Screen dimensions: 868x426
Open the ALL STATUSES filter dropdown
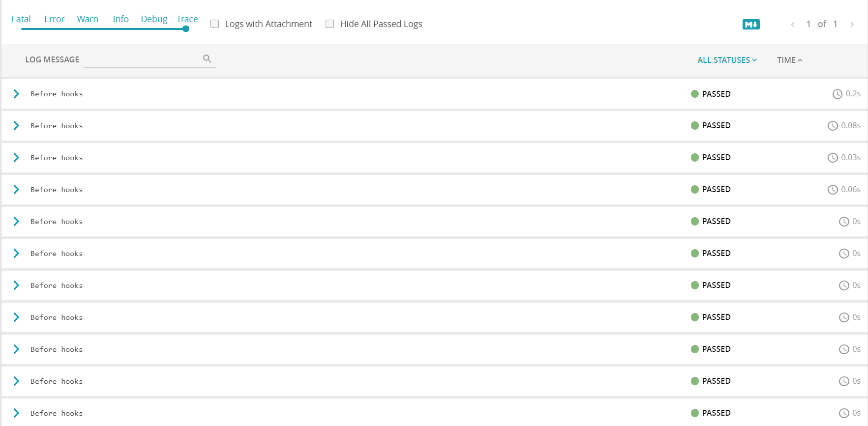[727, 59]
